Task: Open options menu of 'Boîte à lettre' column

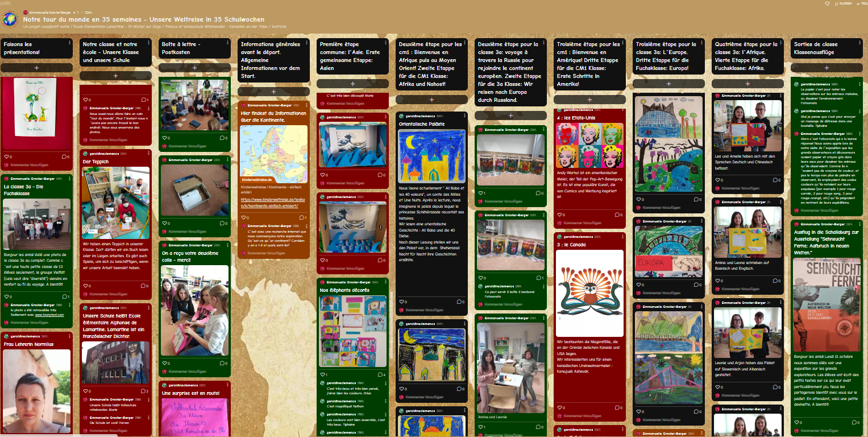Action: tap(227, 43)
